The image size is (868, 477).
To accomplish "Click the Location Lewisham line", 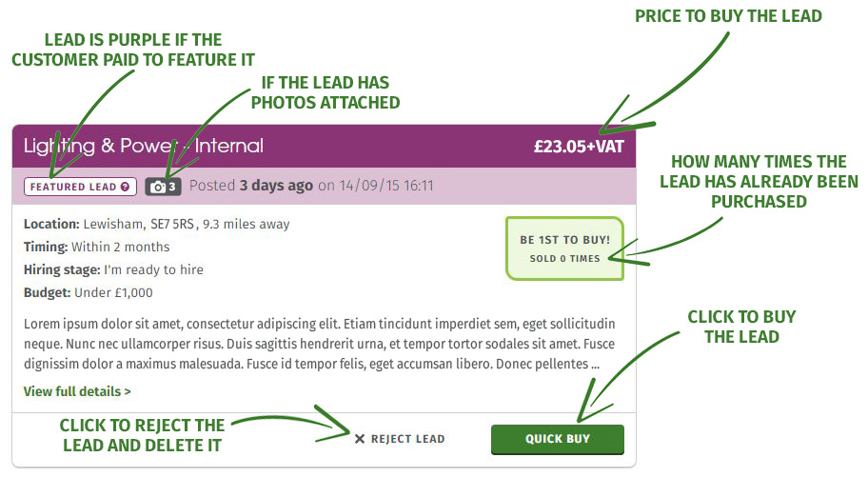I will coord(157,224).
